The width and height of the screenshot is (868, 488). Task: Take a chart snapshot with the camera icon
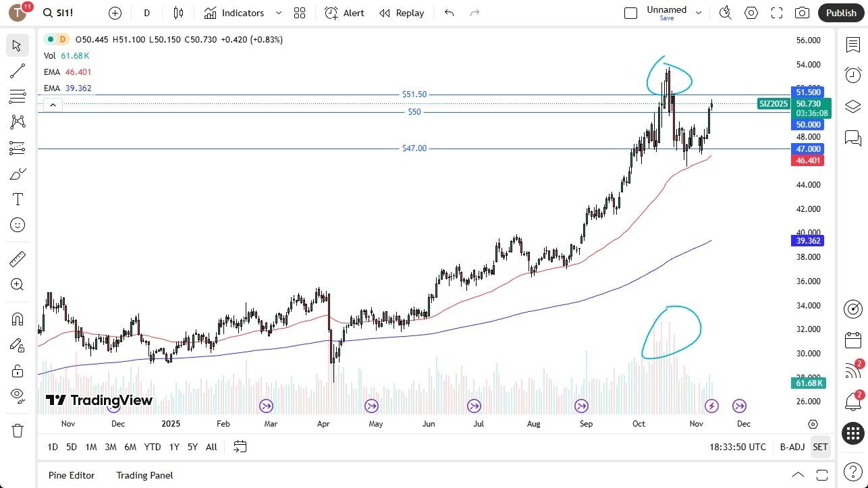802,12
